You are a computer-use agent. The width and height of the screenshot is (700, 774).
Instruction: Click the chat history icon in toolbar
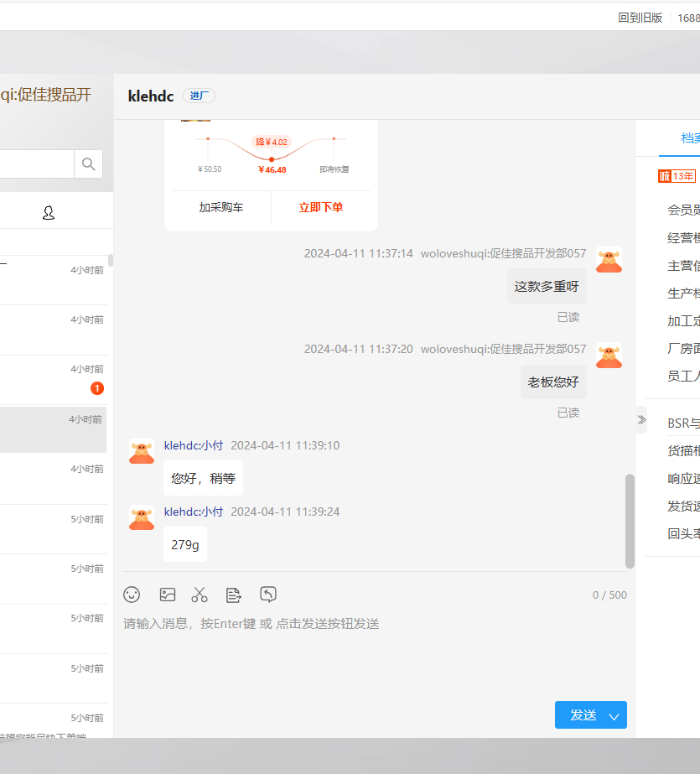pyautogui.click(x=268, y=595)
